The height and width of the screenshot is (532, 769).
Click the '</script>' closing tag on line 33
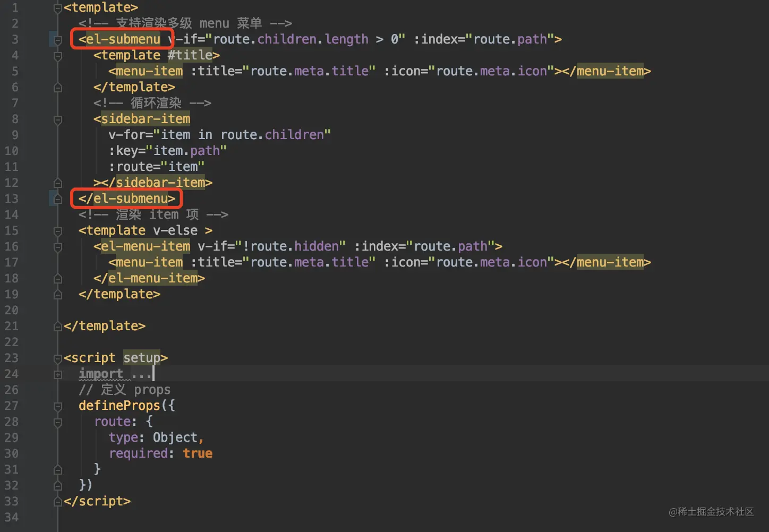97,501
